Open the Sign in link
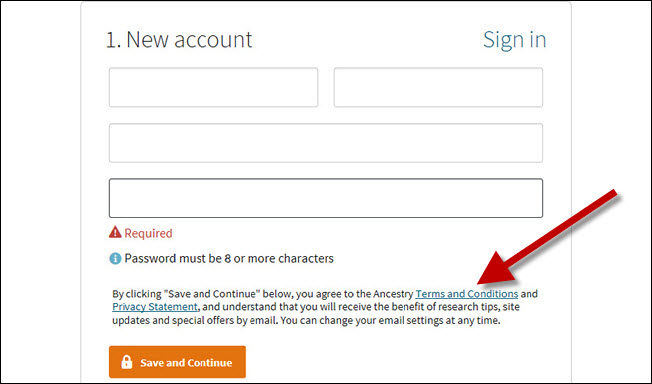652x384 pixels. (514, 40)
